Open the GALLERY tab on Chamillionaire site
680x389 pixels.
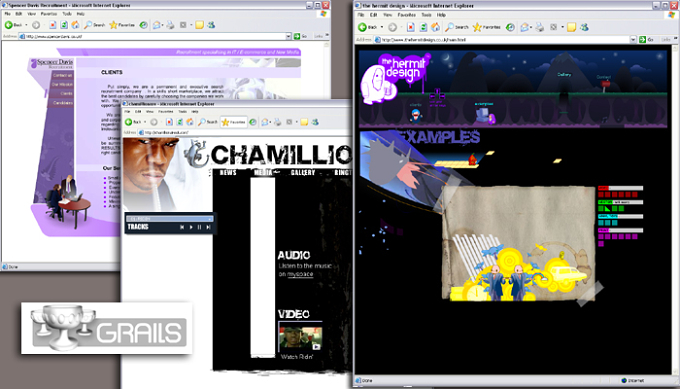point(303,173)
